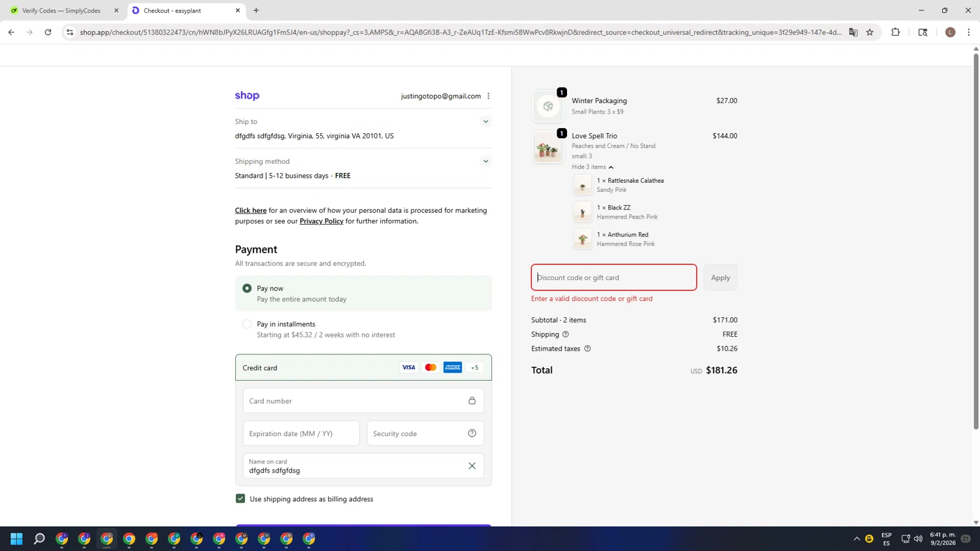Close the Checkout easyplant tab
The width and height of the screenshot is (980, 551).
(238, 10)
